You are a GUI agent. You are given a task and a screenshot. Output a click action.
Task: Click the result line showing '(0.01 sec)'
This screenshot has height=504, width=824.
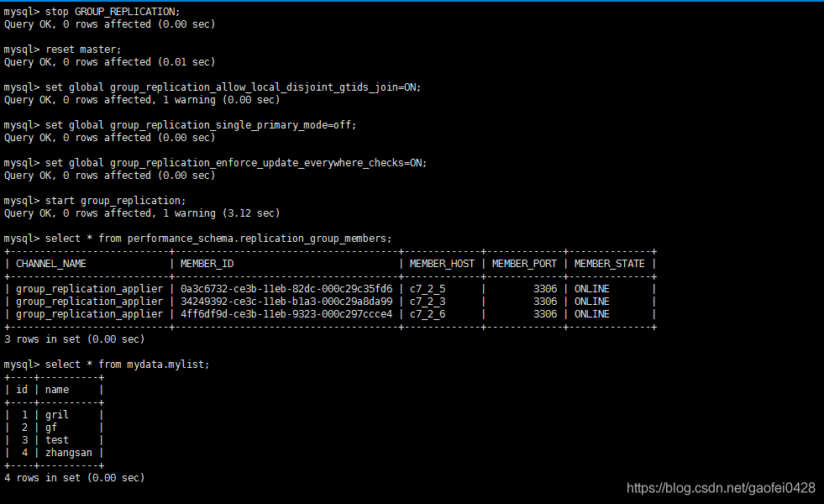point(109,62)
